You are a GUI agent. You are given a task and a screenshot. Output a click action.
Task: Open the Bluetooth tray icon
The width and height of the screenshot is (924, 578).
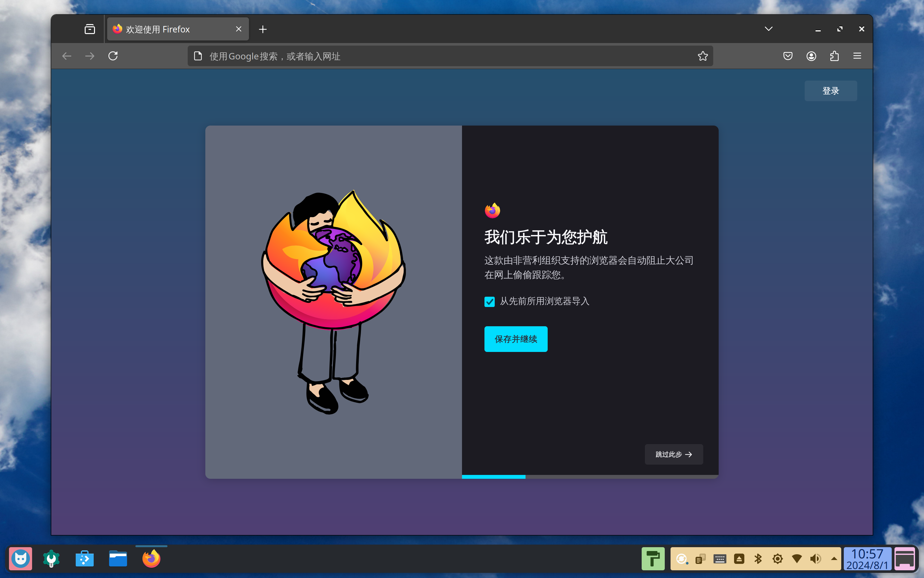click(758, 559)
